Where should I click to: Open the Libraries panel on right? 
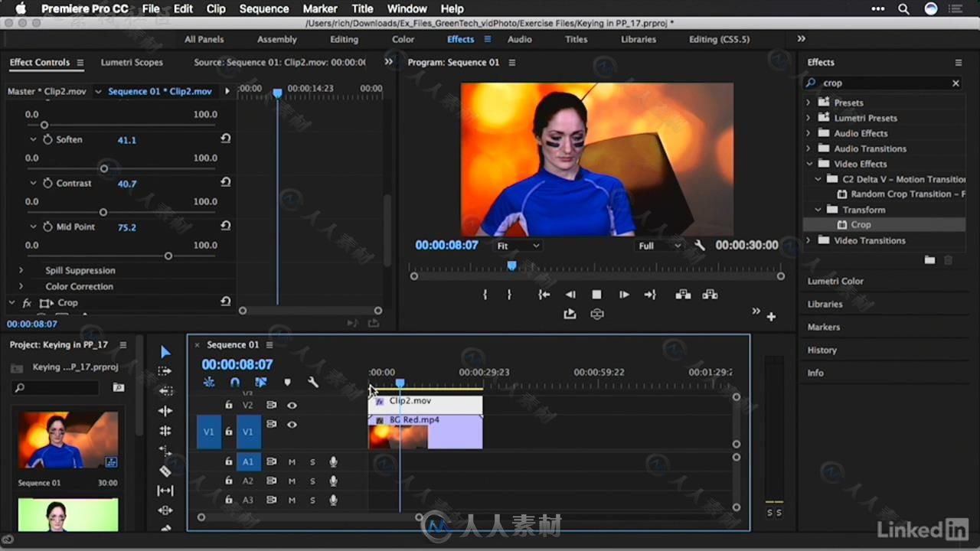[825, 304]
